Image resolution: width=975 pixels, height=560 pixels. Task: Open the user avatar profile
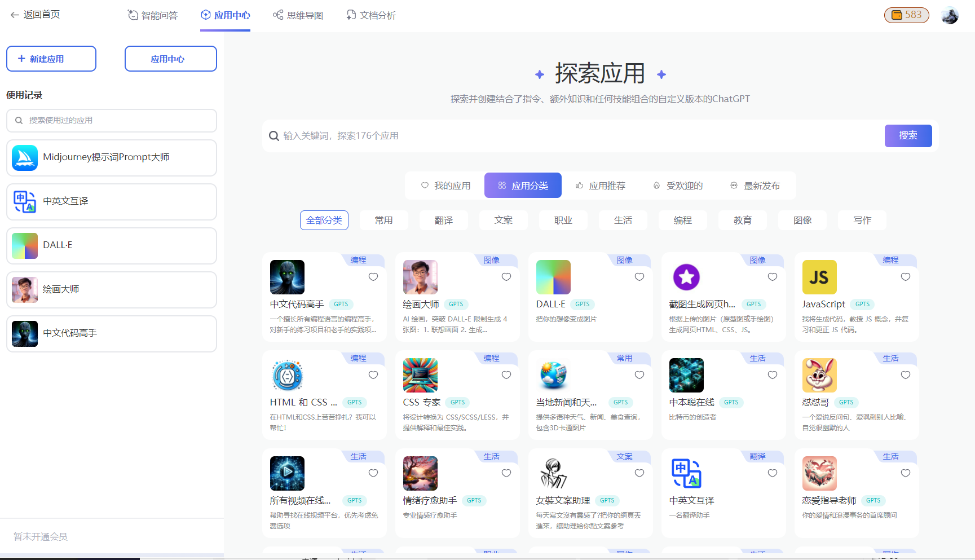coord(950,15)
